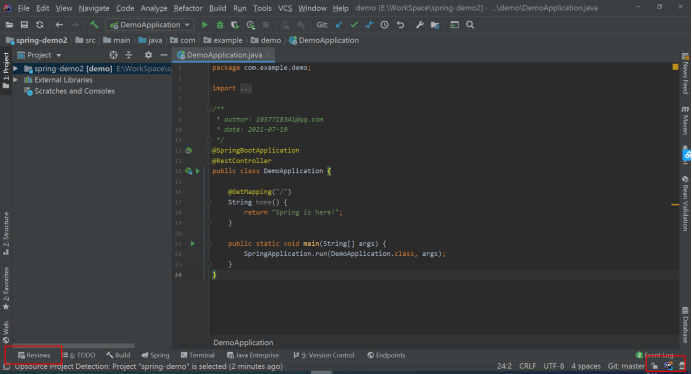692x374 pixels.
Task: Click the Upsource icon in status bar
Action: [x=668, y=366]
